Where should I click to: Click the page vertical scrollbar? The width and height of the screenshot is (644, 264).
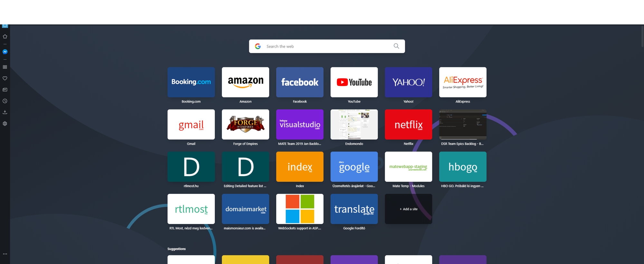642,36
